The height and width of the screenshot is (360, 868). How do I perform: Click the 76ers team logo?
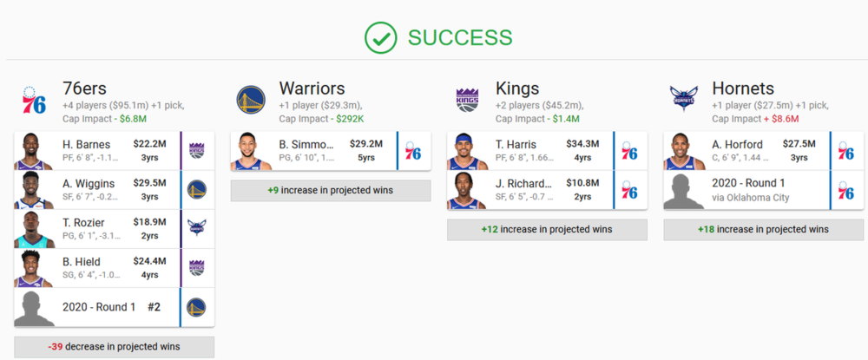pos(34,101)
